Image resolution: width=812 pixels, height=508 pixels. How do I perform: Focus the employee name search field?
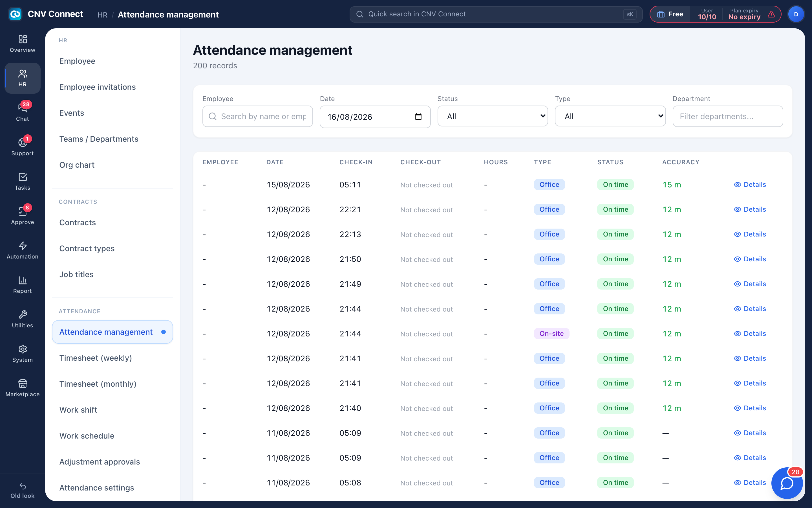(x=257, y=116)
